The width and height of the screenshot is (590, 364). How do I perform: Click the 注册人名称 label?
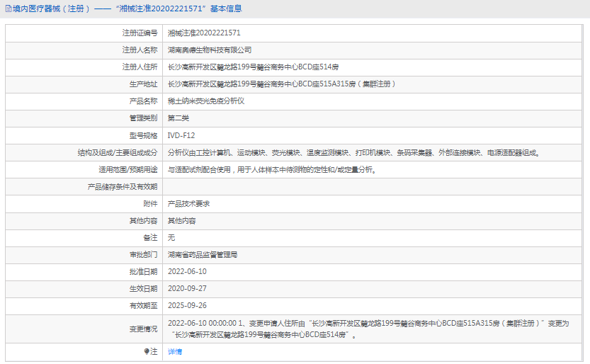click(140, 50)
